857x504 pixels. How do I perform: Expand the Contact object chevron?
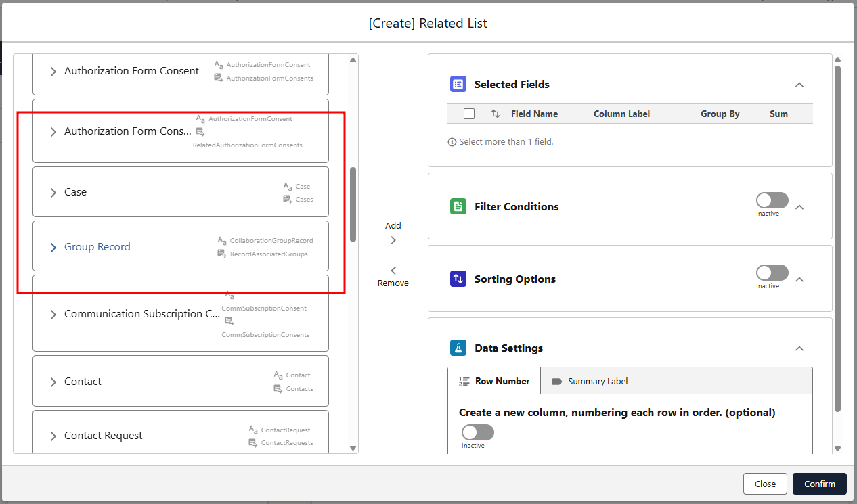(x=53, y=382)
